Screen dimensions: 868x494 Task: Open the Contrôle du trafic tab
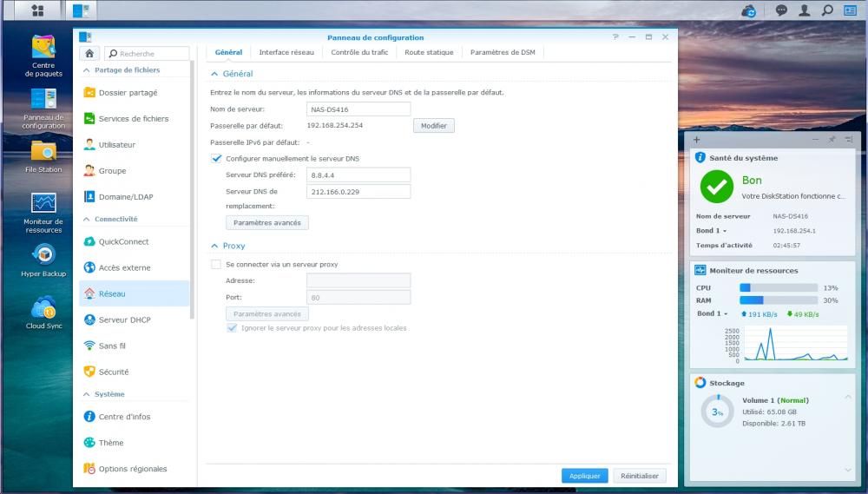359,52
